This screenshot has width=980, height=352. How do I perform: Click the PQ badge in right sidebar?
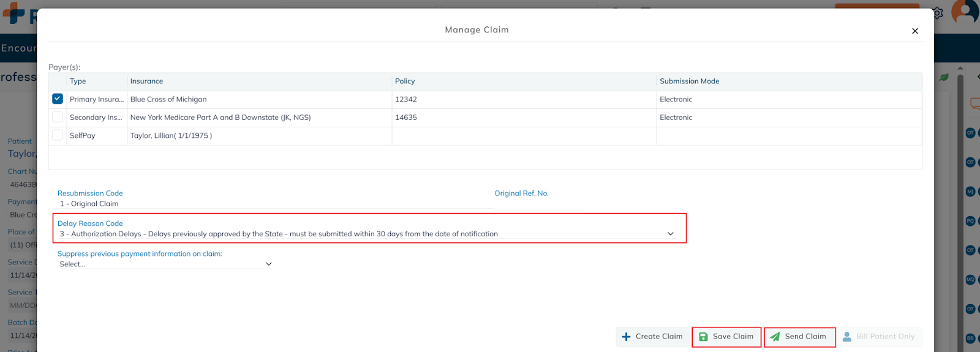970,221
